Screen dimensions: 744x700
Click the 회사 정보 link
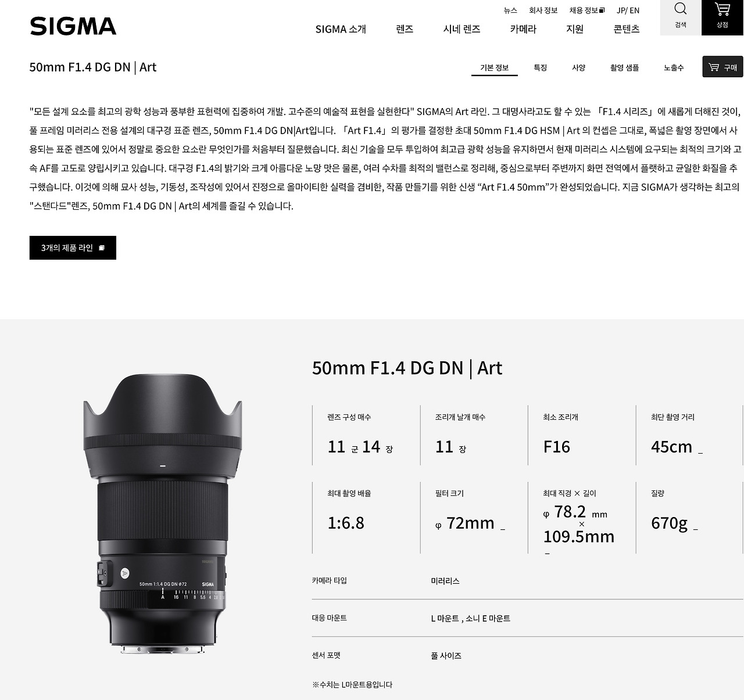pos(543,10)
